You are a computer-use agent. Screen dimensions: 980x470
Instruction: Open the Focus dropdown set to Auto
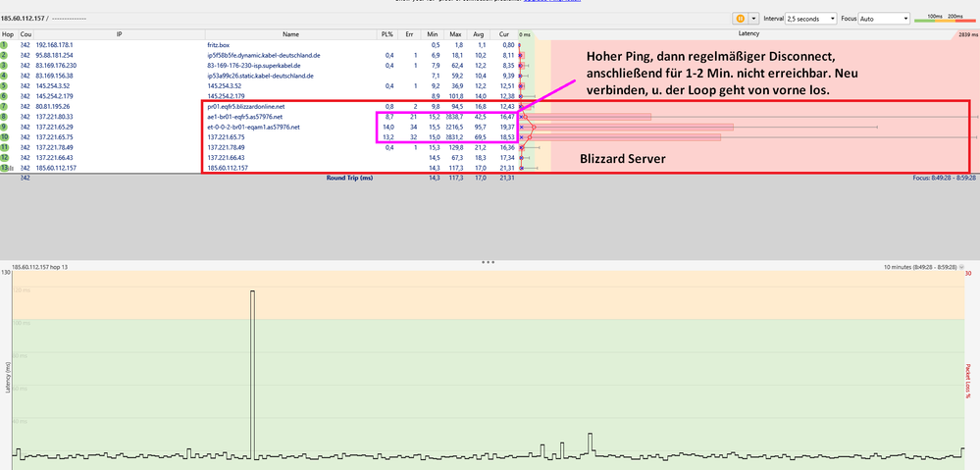point(884,19)
